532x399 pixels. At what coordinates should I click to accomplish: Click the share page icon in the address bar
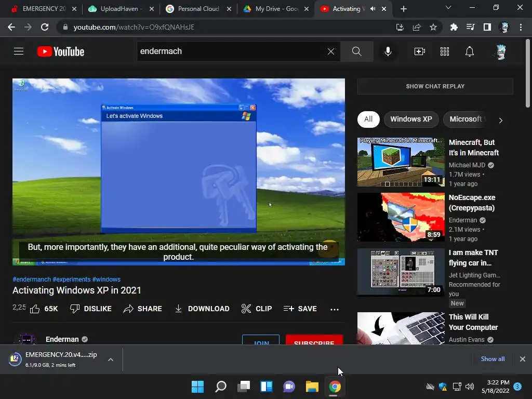click(x=417, y=27)
